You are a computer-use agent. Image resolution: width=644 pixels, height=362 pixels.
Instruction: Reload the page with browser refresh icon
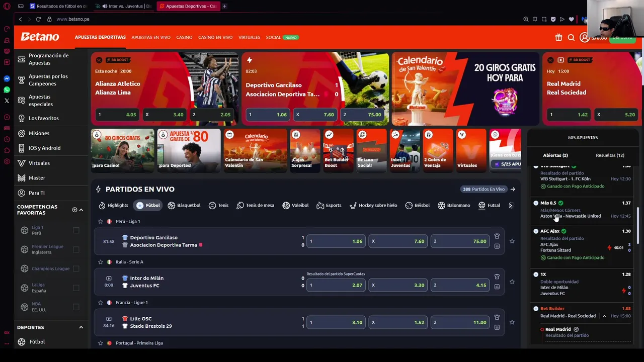point(38,19)
